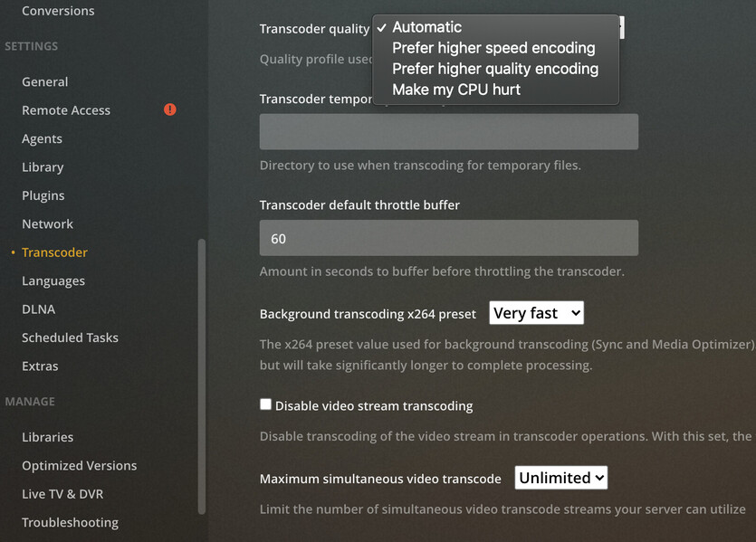Click the throttle buffer field showing 60
Viewport: 756px width, 542px height.
coord(449,238)
